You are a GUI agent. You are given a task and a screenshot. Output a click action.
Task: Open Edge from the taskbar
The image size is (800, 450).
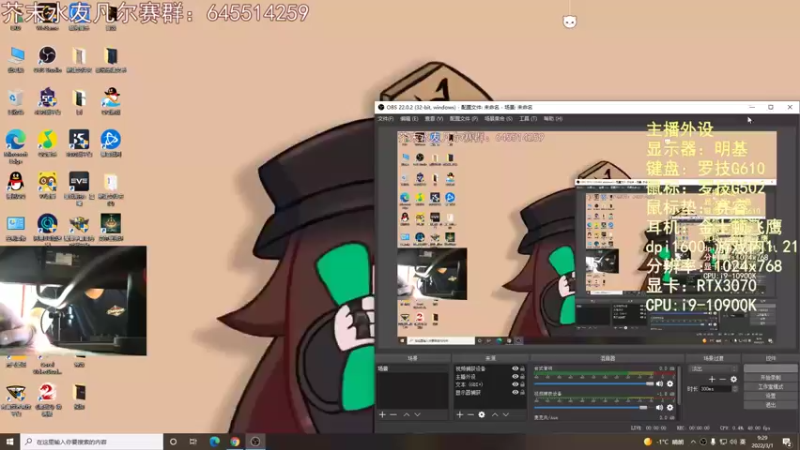coord(214,441)
